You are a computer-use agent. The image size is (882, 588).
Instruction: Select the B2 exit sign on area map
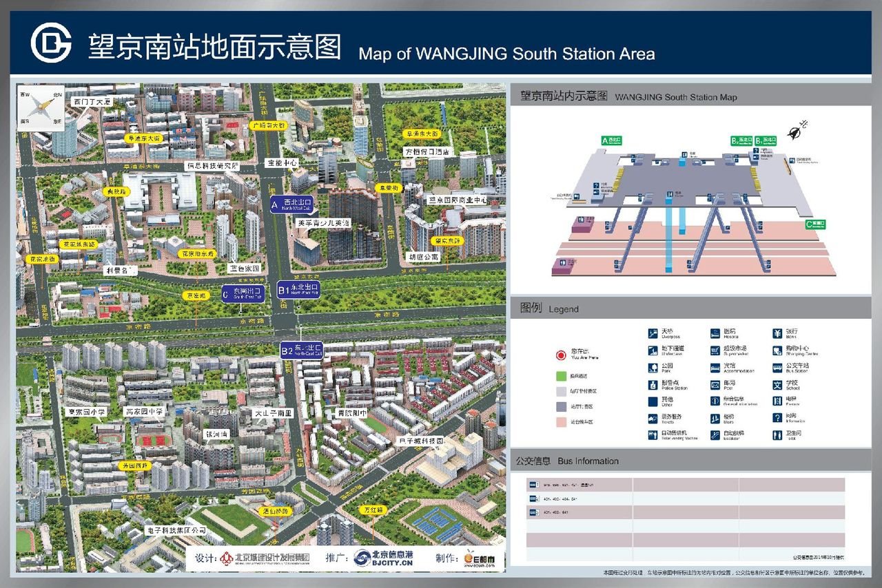tap(302, 350)
